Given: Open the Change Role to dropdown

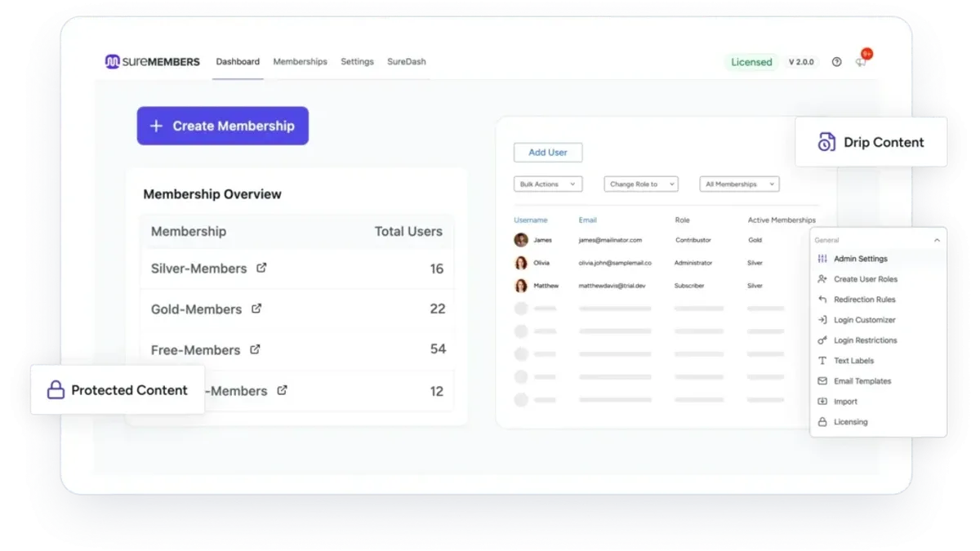Looking at the screenshot, I should pyautogui.click(x=641, y=184).
